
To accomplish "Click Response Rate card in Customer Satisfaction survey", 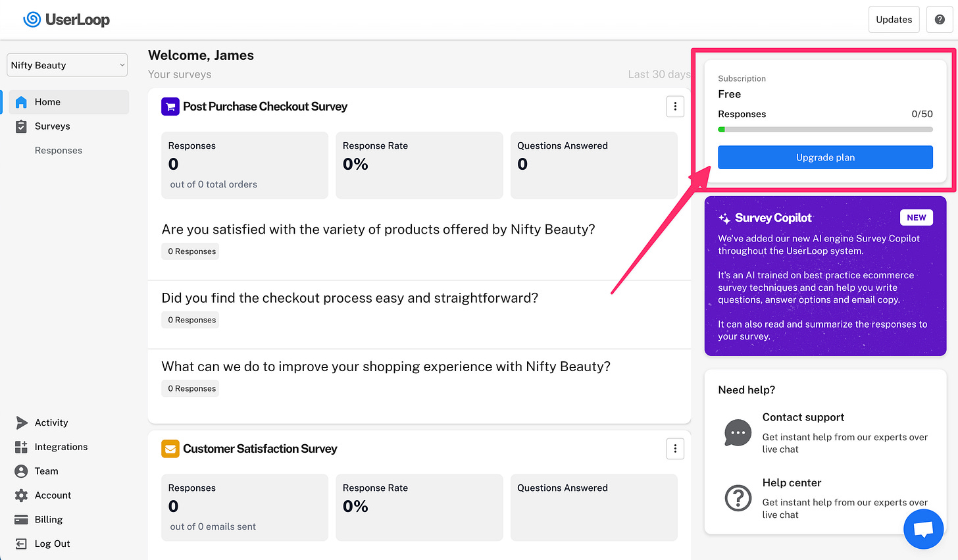I will tap(419, 507).
